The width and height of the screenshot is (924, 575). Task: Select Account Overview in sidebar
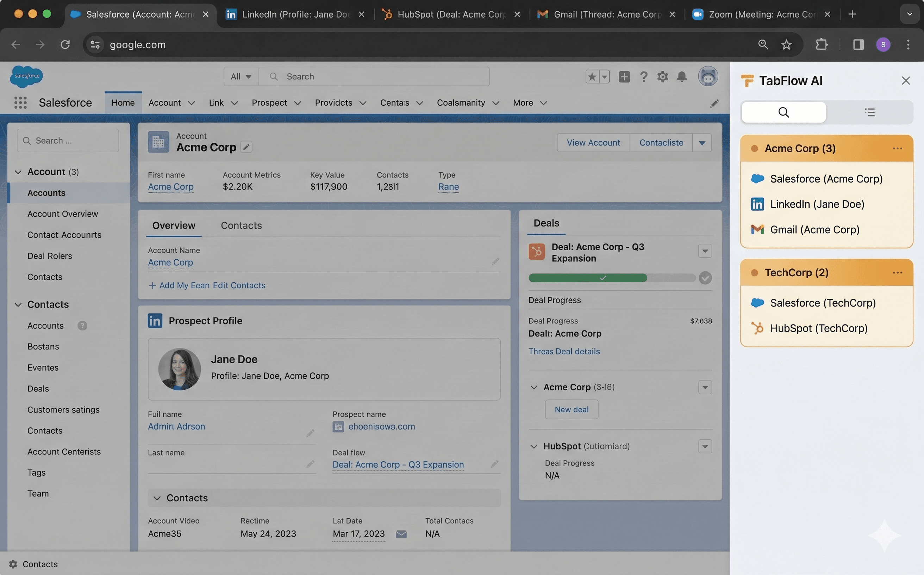pyautogui.click(x=62, y=214)
